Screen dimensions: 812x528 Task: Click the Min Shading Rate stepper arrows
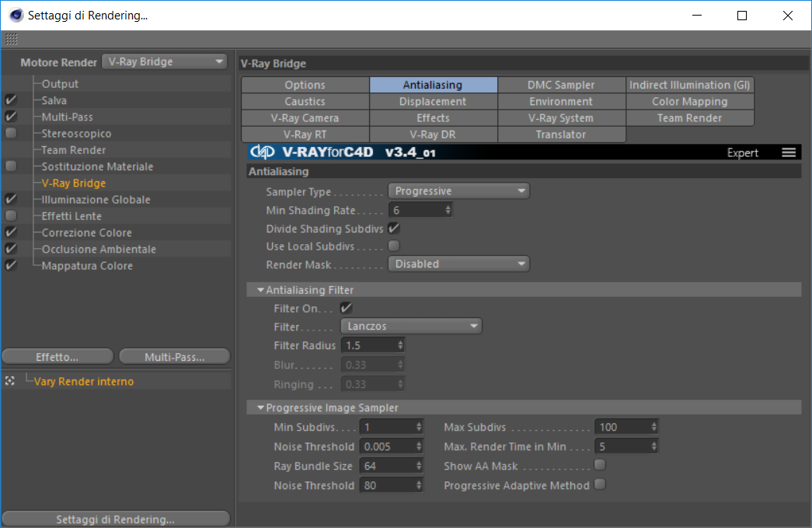pos(448,210)
